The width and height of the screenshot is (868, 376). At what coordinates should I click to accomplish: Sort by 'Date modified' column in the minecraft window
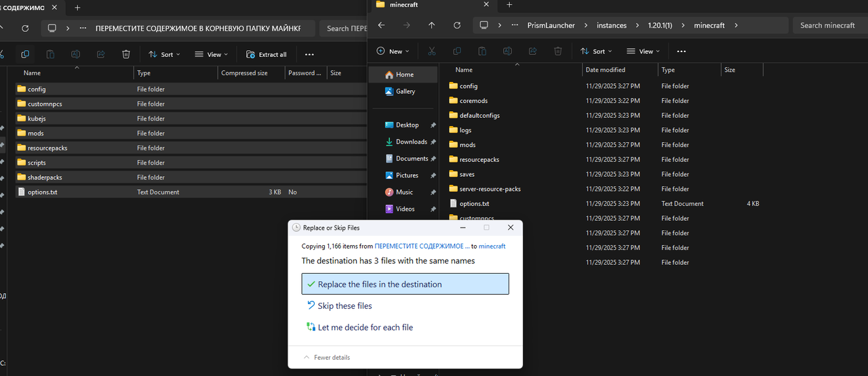click(x=620, y=70)
